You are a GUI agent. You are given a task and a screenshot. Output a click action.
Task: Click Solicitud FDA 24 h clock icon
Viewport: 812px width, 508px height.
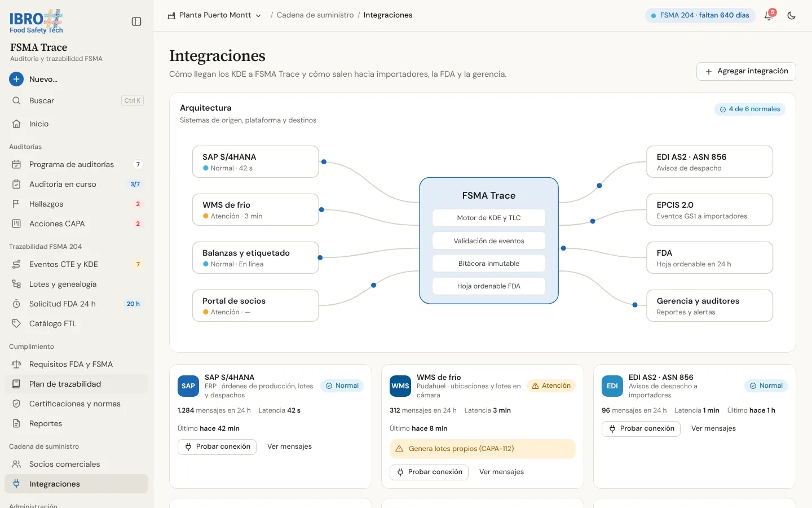(16, 304)
